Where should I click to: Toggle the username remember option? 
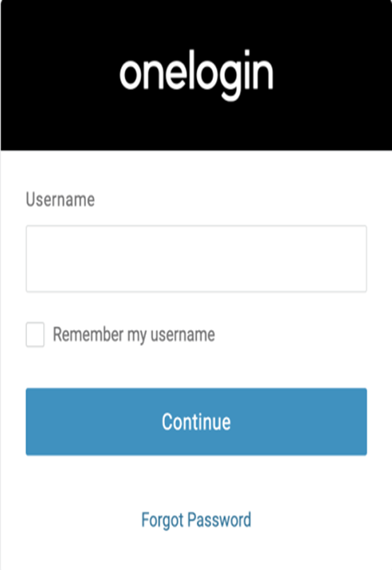pos(35,335)
